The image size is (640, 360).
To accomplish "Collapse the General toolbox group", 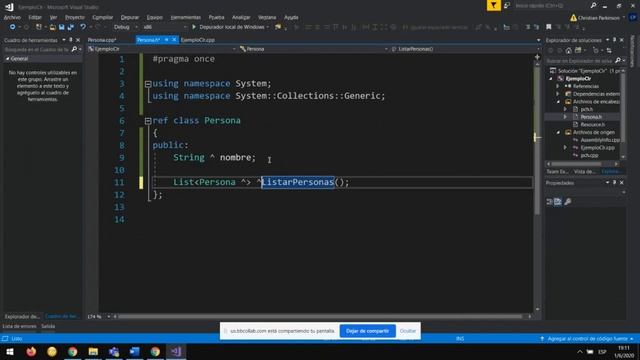I will click(x=7, y=59).
